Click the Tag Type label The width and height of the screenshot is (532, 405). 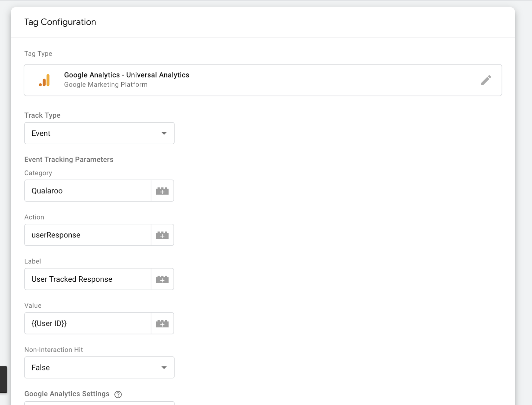coord(38,54)
